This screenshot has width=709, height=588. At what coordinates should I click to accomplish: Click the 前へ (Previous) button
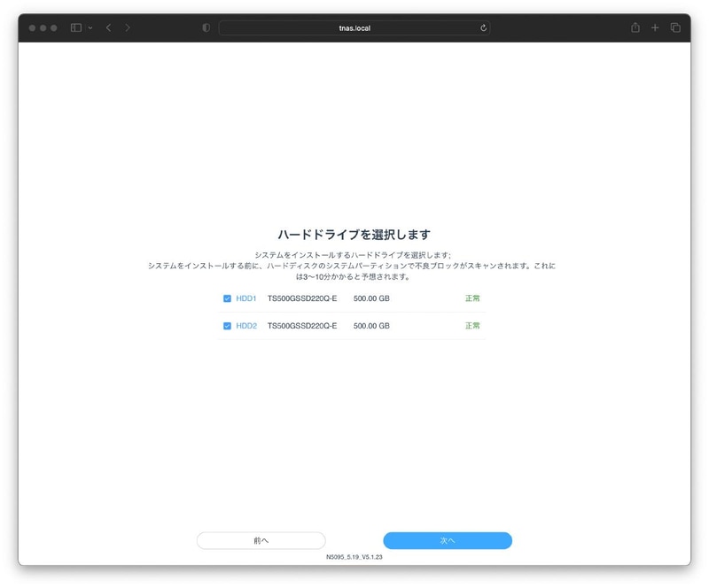pos(261,540)
